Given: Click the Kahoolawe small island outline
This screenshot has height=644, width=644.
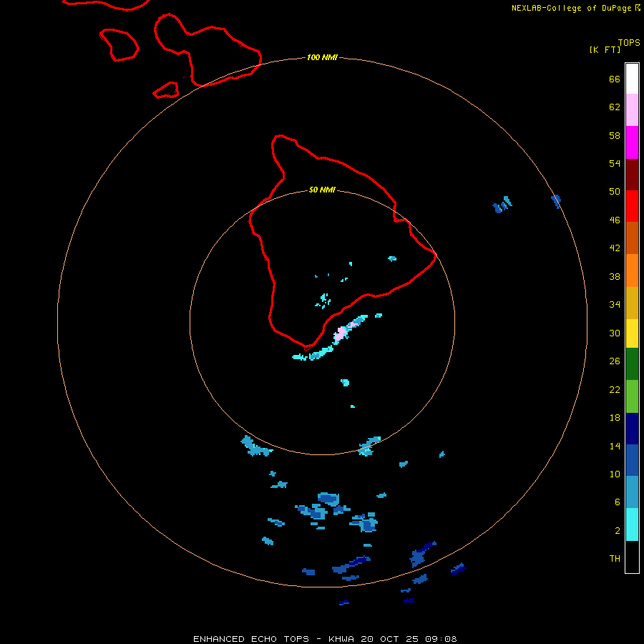Looking at the screenshot, I should 166,90.
